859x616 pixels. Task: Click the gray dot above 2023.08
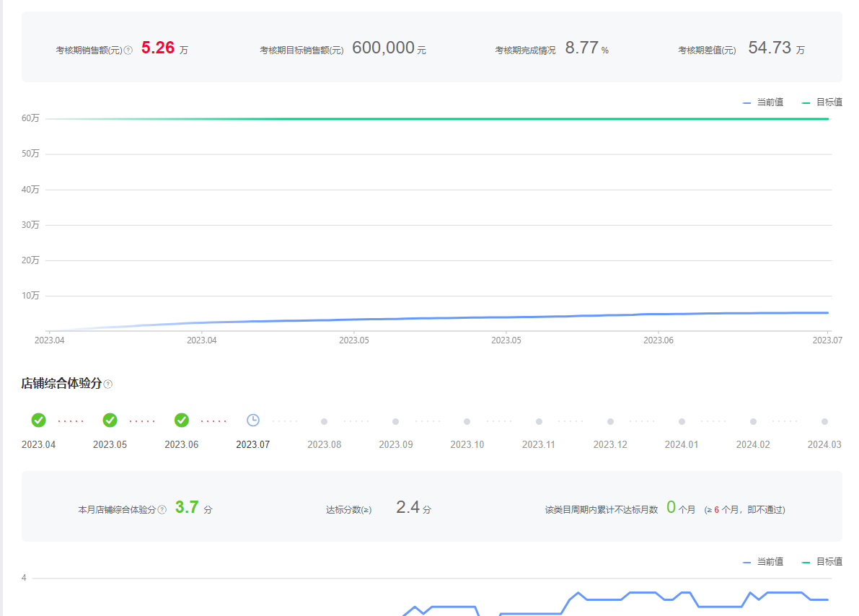[x=325, y=421]
